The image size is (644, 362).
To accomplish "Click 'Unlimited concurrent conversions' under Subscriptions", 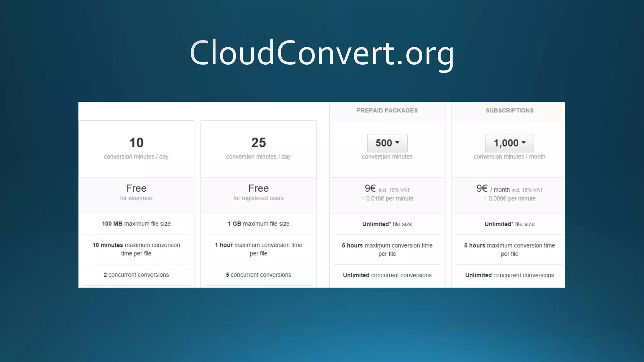I will coord(509,275).
